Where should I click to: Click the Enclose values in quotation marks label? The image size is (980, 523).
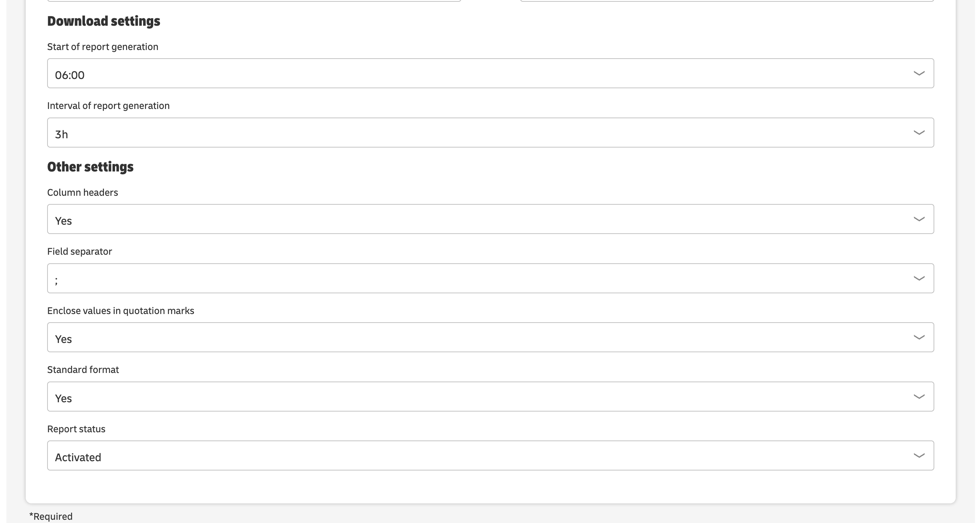[121, 311]
